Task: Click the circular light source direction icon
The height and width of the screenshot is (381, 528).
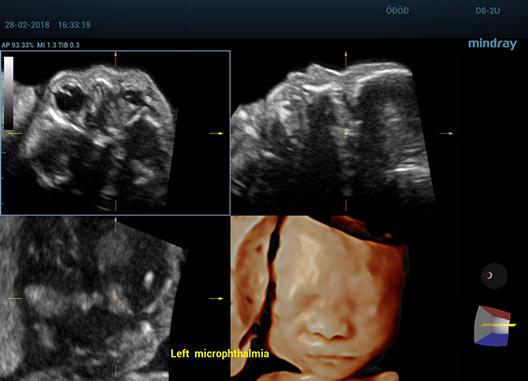Action: 494,276
